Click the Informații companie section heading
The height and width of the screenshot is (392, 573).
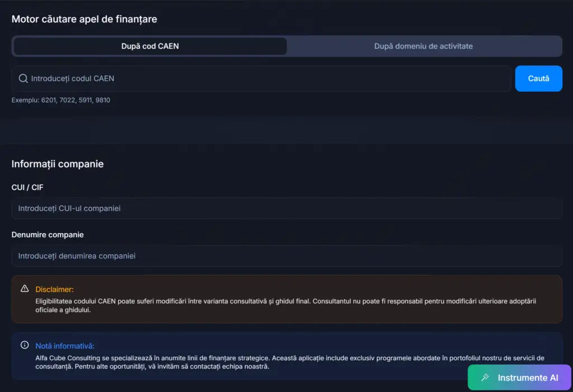58,164
